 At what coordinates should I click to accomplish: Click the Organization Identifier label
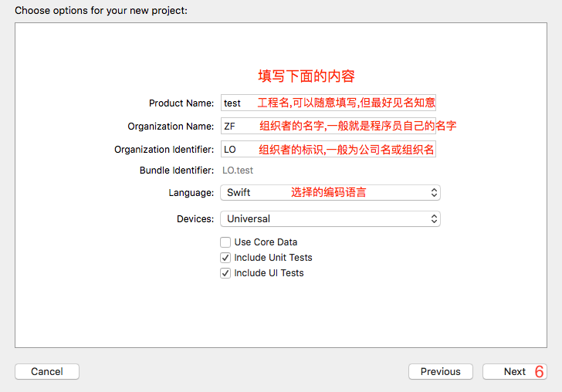coord(164,150)
